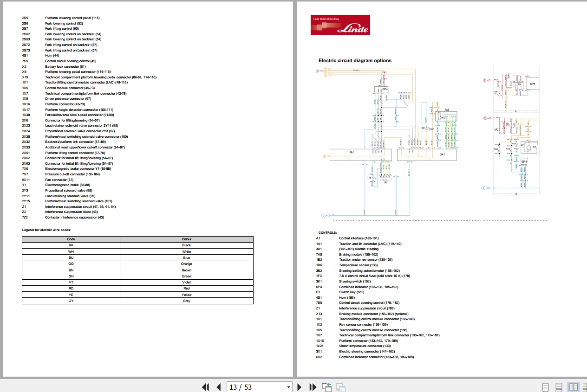Click the line Steering setting potentiometer (158-162)
This screenshot has height=392, width=587.
coord(369,270)
